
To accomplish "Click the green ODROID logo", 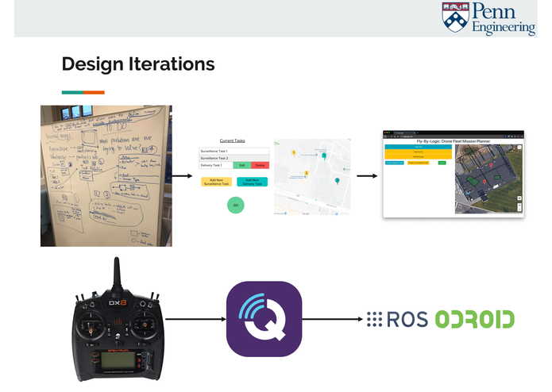I will pyautogui.click(x=475, y=319).
